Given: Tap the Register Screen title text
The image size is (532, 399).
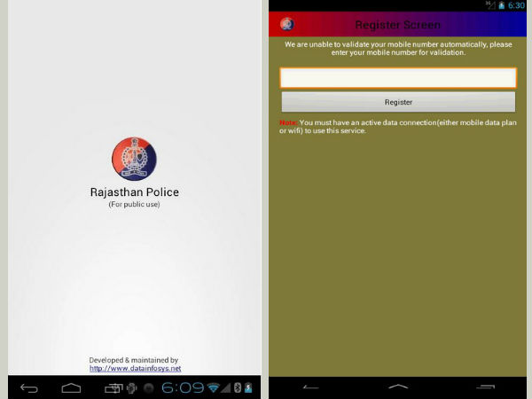Looking at the screenshot, I should click(x=397, y=25).
